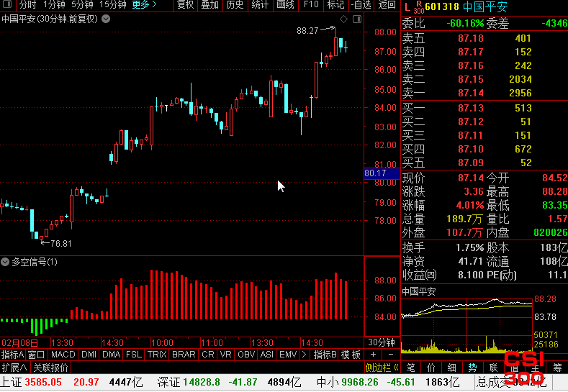
Task: Zoom in chart with the + button
Action: click(x=373, y=355)
